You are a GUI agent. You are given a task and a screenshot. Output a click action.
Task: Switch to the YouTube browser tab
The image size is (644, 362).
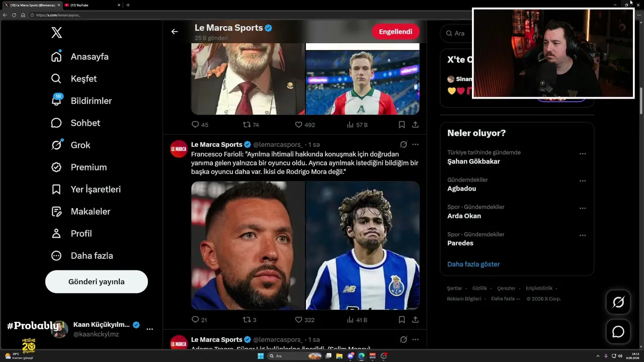[x=92, y=5]
